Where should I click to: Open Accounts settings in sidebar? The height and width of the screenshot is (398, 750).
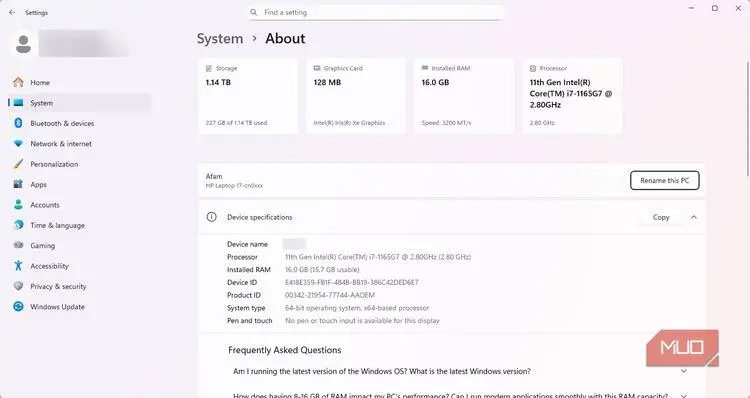79,205
